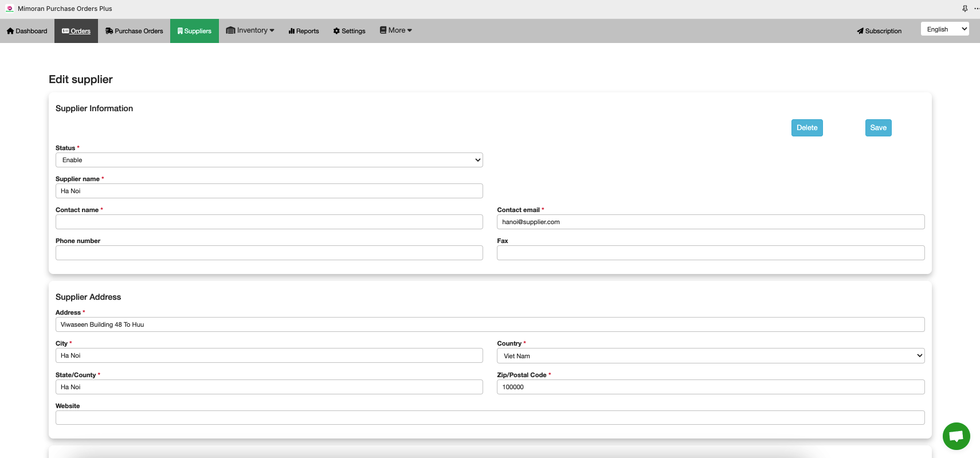980x458 pixels.
Task: Click the State/County input field
Action: pos(269,387)
